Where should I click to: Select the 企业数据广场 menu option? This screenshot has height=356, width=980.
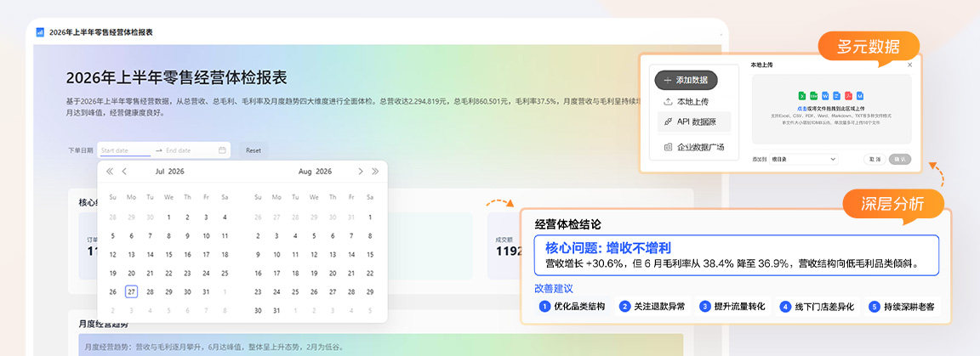tap(694, 147)
